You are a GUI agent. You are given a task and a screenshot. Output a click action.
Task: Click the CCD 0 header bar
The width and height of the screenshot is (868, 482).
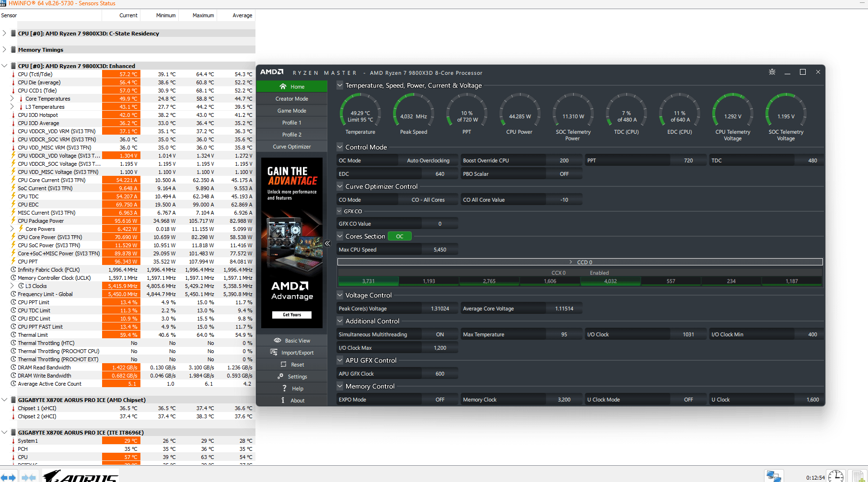[580, 262]
